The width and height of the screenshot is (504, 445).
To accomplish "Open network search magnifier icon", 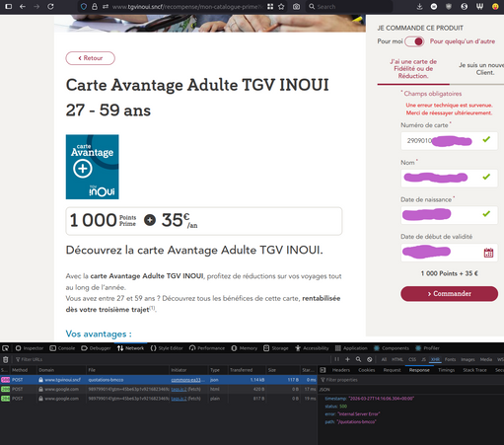I will pos(358,359).
